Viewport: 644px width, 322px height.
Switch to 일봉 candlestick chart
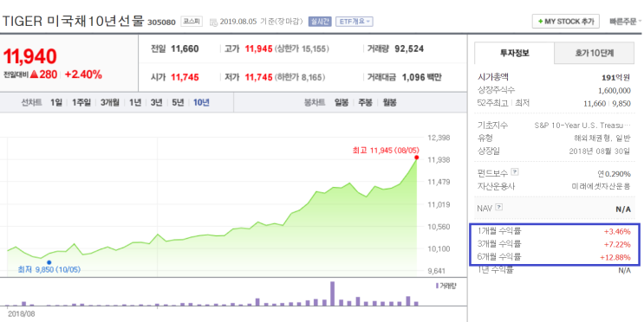(342, 102)
